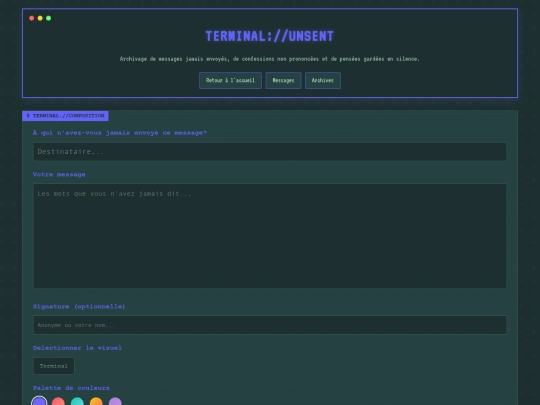540x405 pixels.
Task: Click the 'Retour à l'accueil' button
Action: tap(230, 81)
